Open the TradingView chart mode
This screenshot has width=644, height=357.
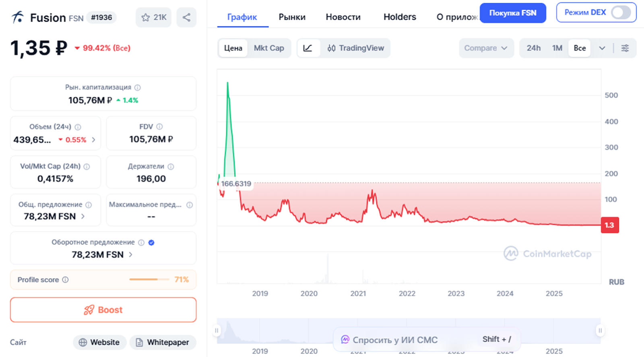click(356, 48)
